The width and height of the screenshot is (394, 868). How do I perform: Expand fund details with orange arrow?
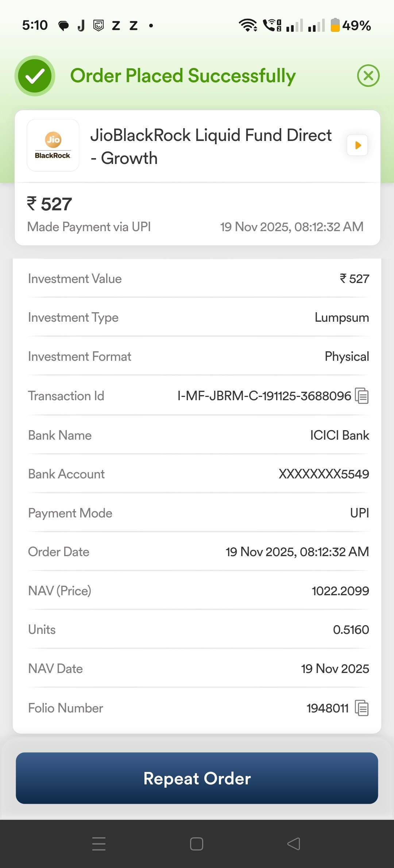[358, 145]
